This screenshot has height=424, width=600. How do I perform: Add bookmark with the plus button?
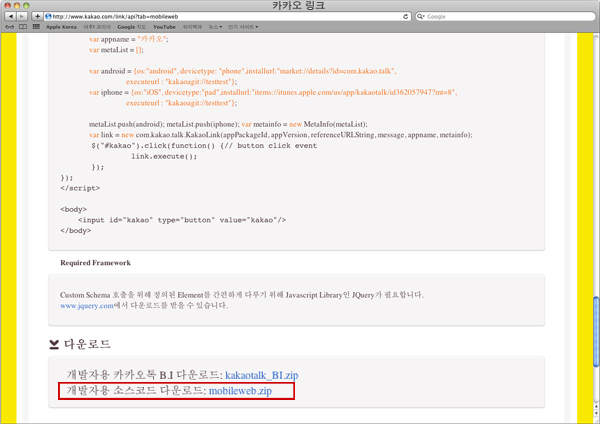click(37, 16)
